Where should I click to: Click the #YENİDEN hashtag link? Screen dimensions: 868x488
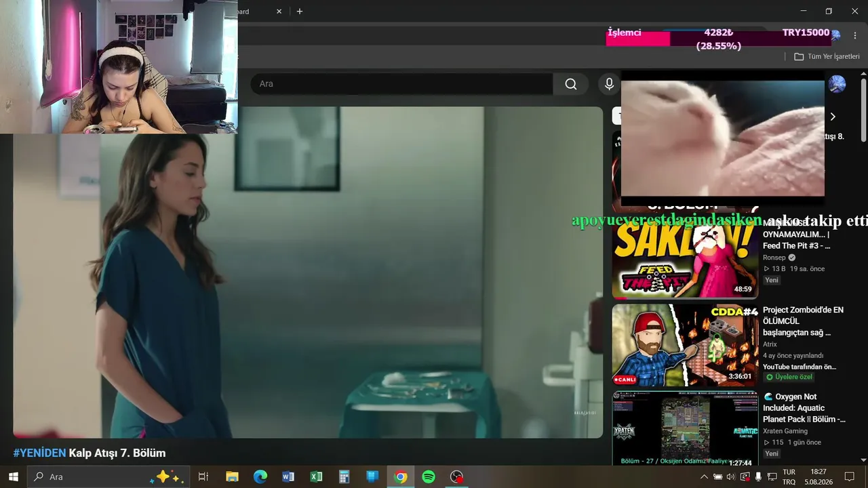tap(39, 453)
